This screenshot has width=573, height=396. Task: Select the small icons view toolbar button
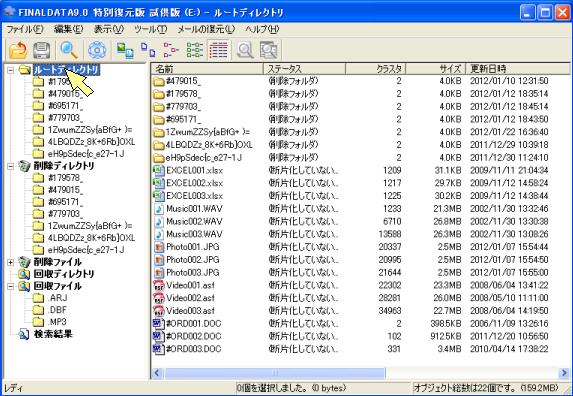(x=171, y=50)
